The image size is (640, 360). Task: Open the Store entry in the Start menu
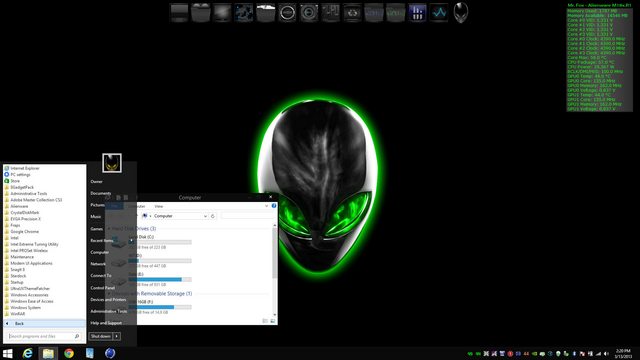(x=15, y=181)
